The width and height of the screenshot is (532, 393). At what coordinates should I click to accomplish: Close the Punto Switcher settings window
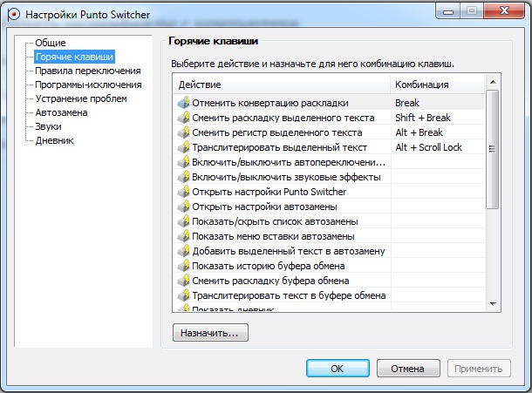click(504, 11)
